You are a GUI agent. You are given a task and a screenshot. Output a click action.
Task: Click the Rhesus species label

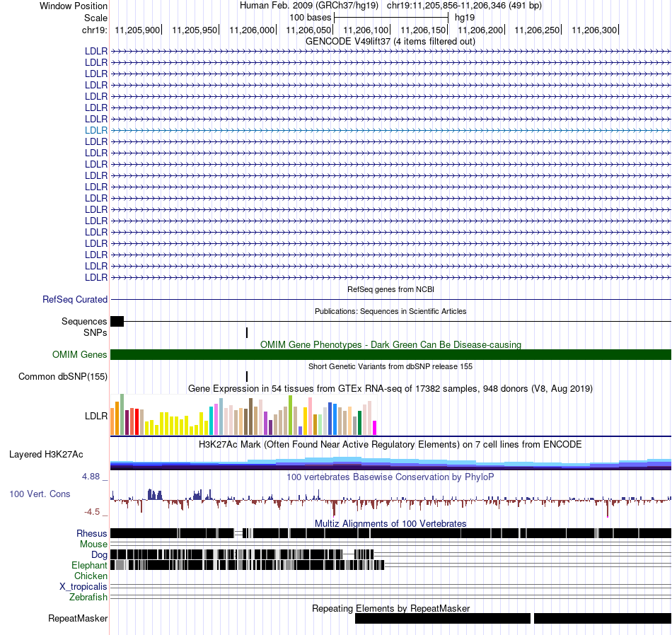(x=92, y=533)
